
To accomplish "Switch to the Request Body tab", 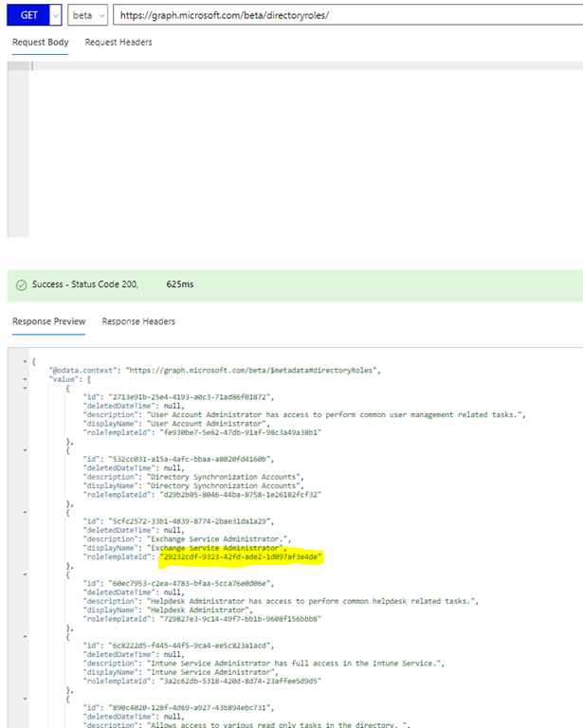I will pyautogui.click(x=41, y=43).
